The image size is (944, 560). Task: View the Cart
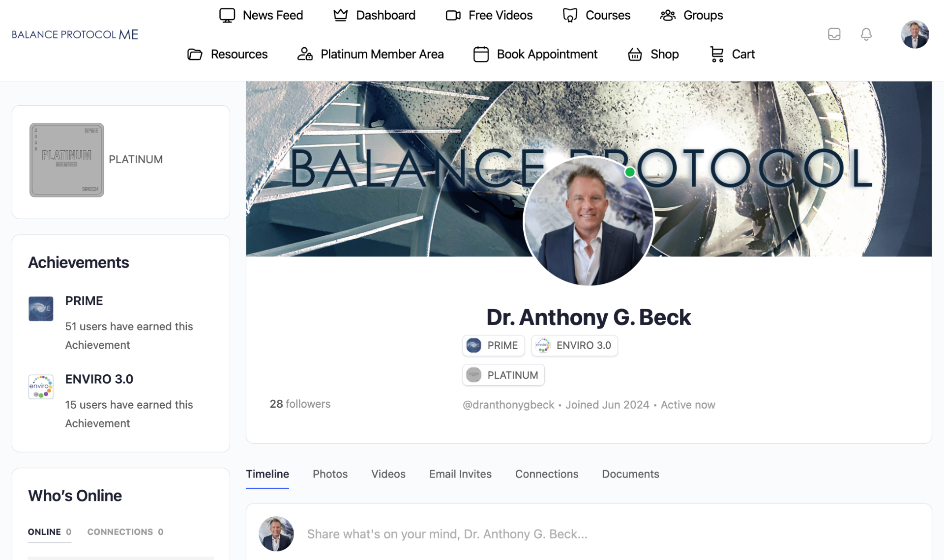pos(732,54)
